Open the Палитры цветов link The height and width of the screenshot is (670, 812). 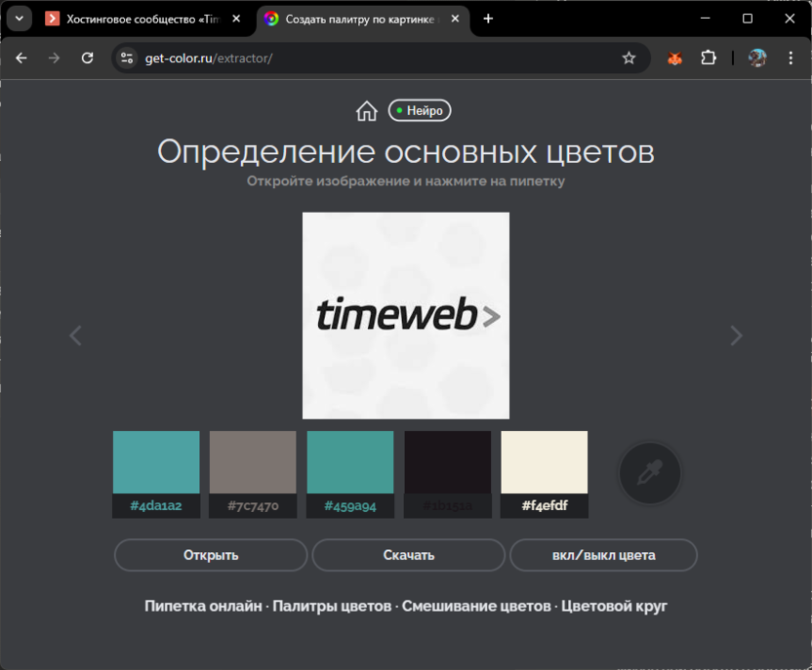click(332, 606)
